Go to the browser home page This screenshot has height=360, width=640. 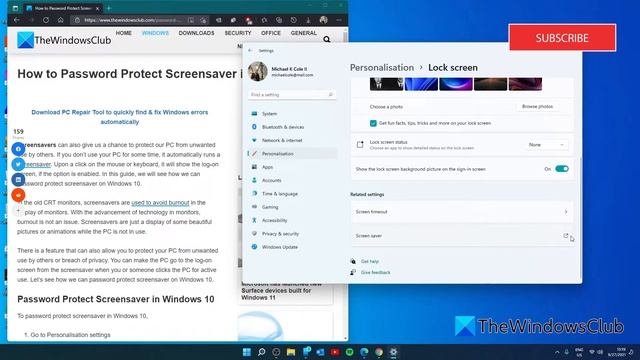point(60,20)
